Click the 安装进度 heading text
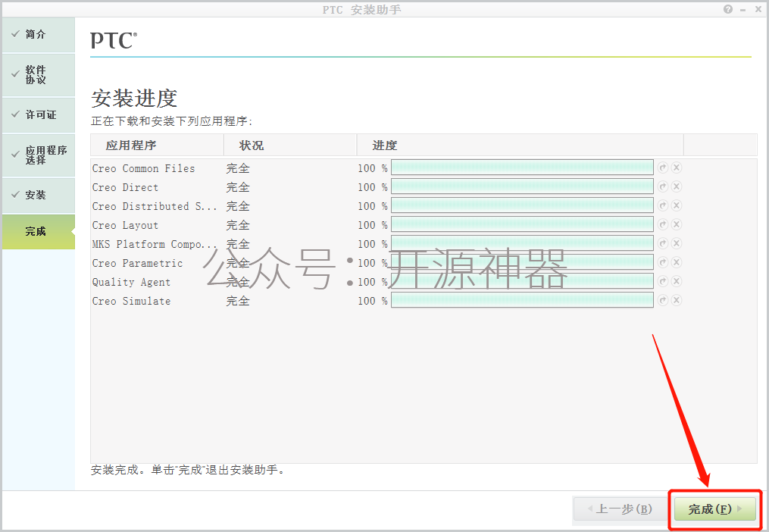 click(x=134, y=99)
